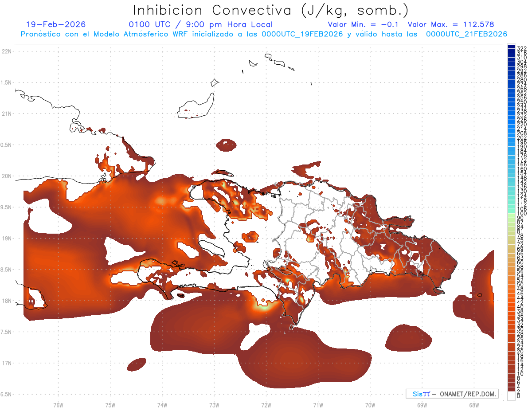The width and height of the screenshot is (532, 411).
Task: Click the 74W longitude label
Action: [x=162, y=405]
